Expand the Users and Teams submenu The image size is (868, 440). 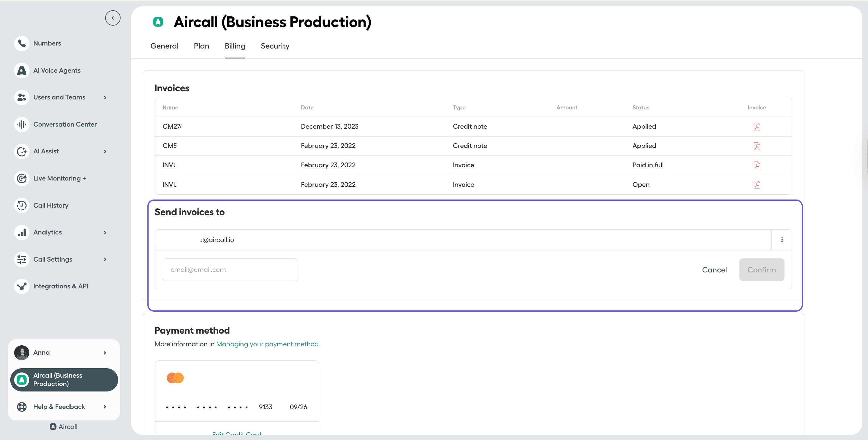coord(105,97)
